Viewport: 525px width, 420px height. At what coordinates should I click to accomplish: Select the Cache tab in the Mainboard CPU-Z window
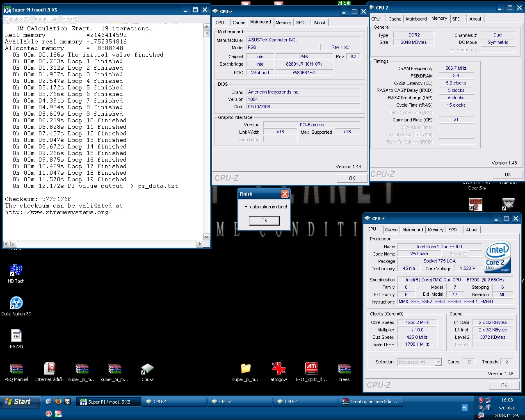[x=239, y=23]
